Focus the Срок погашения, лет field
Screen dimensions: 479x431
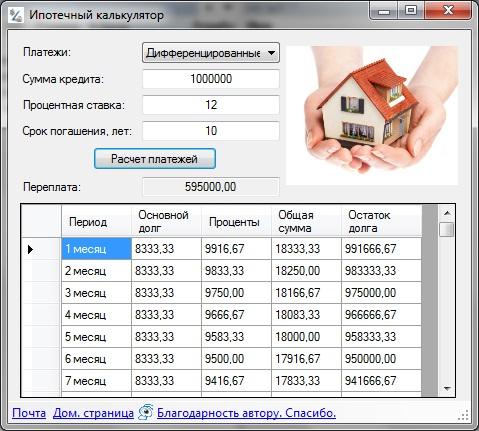(211, 131)
